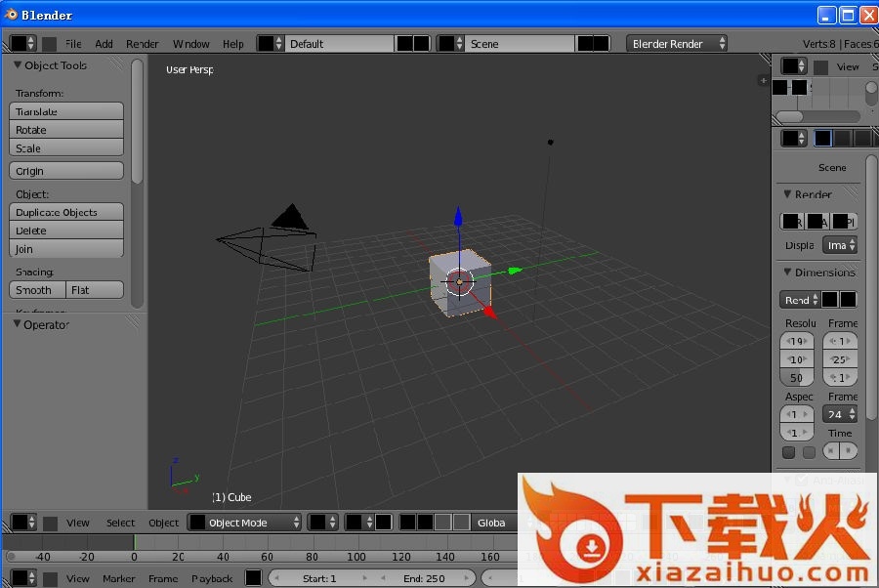Open the Marker menu in the timeline

pos(119,578)
